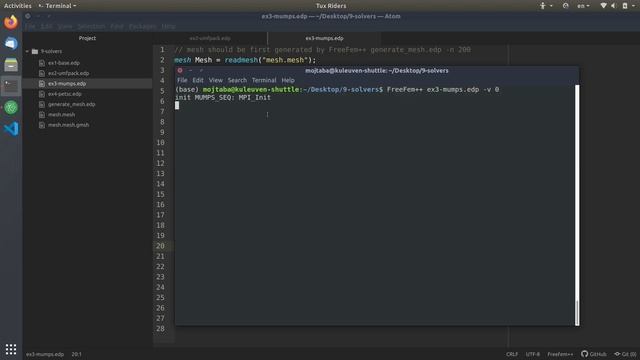Open mesh.mesh in the tree
Screen dimensions: 640x360
click(x=62, y=115)
